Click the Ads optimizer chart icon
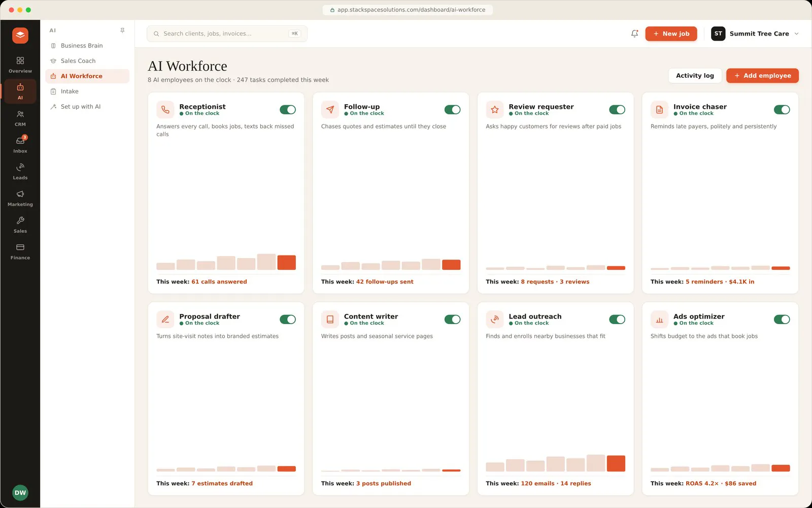Viewport: 812px width, 508px height. (x=659, y=320)
